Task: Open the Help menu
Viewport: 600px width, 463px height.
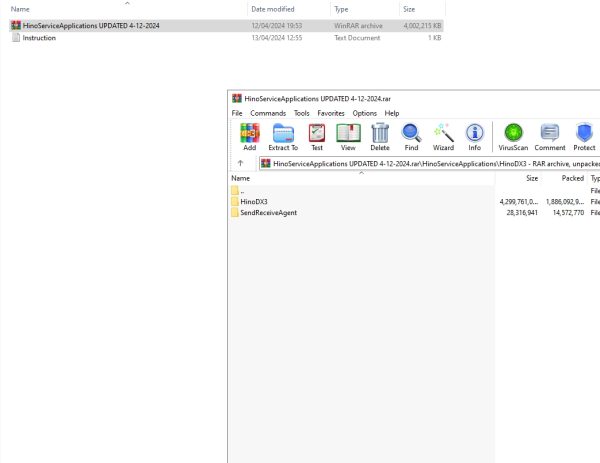Action: coord(392,113)
